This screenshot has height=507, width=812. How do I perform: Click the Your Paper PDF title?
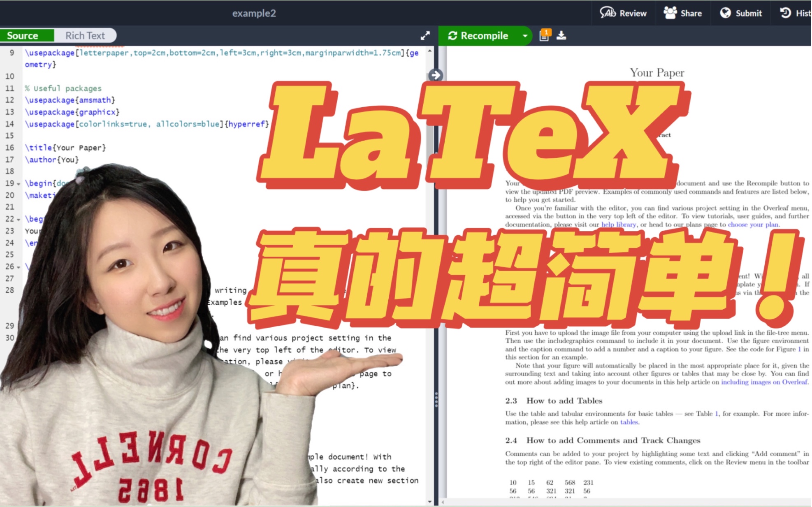[657, 73]
